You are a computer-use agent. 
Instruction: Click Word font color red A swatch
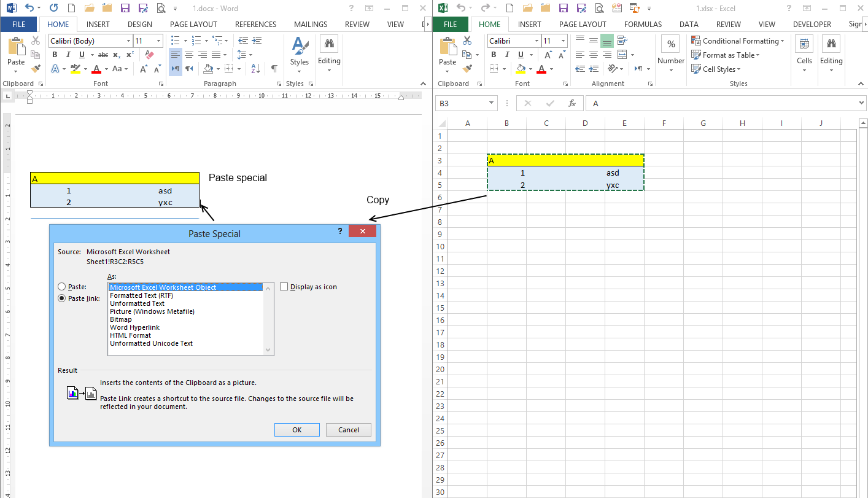point(96,69)
